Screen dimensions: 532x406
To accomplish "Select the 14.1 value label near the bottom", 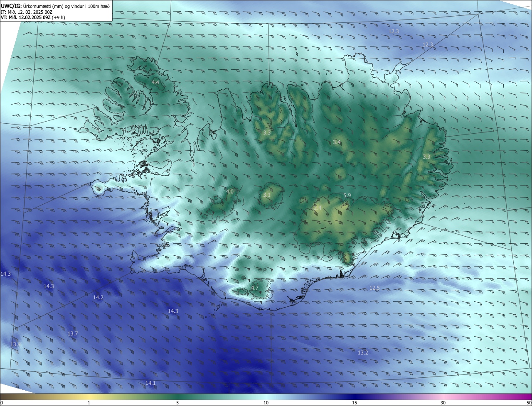I will 150,383.
